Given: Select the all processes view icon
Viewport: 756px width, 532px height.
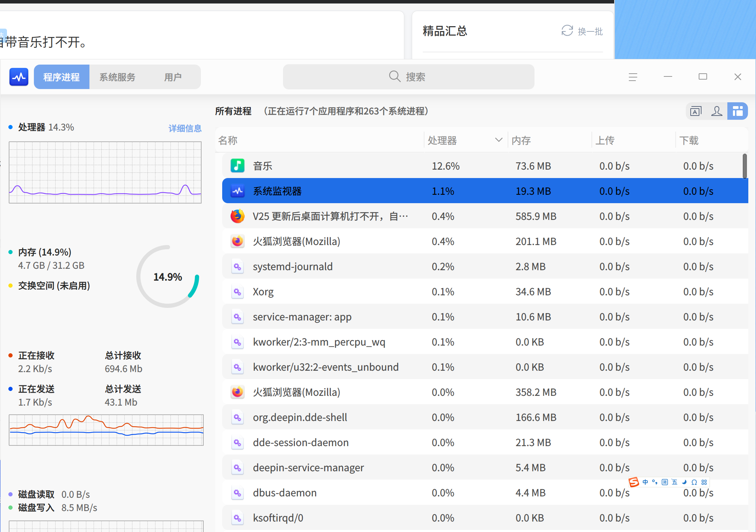Looking at the screenshot, I should (737, 111).
